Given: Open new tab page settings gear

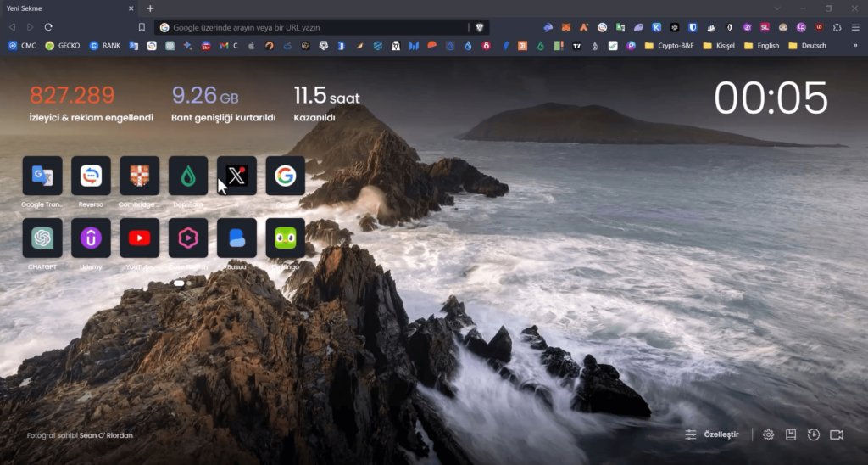Looking at the screenshot, I should click(x=768, y=434).
